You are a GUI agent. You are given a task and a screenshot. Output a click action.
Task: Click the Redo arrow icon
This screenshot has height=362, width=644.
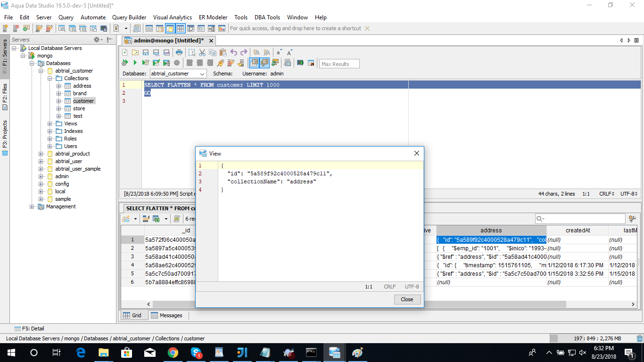click(244, 52)
